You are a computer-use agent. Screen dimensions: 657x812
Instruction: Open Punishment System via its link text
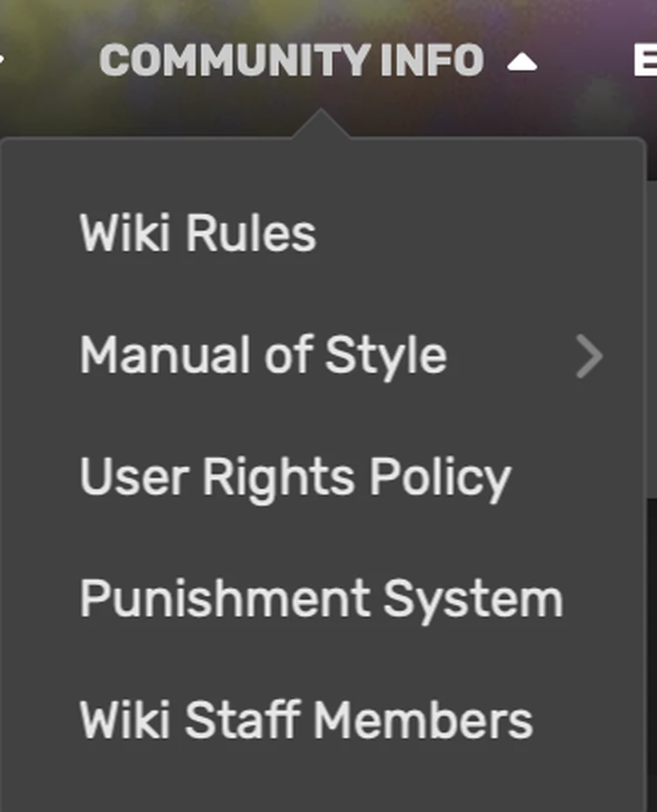320,597
